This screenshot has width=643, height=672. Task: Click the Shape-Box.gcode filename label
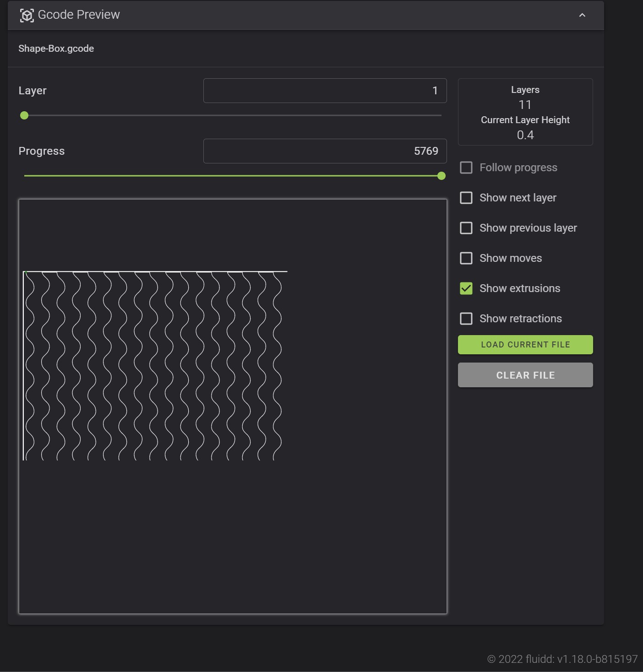[56, 49]
